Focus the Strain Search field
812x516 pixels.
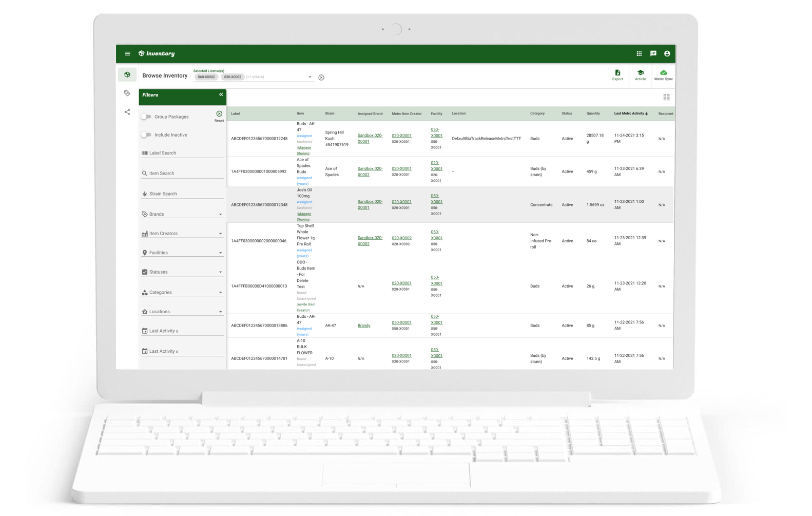click(183, 194)
